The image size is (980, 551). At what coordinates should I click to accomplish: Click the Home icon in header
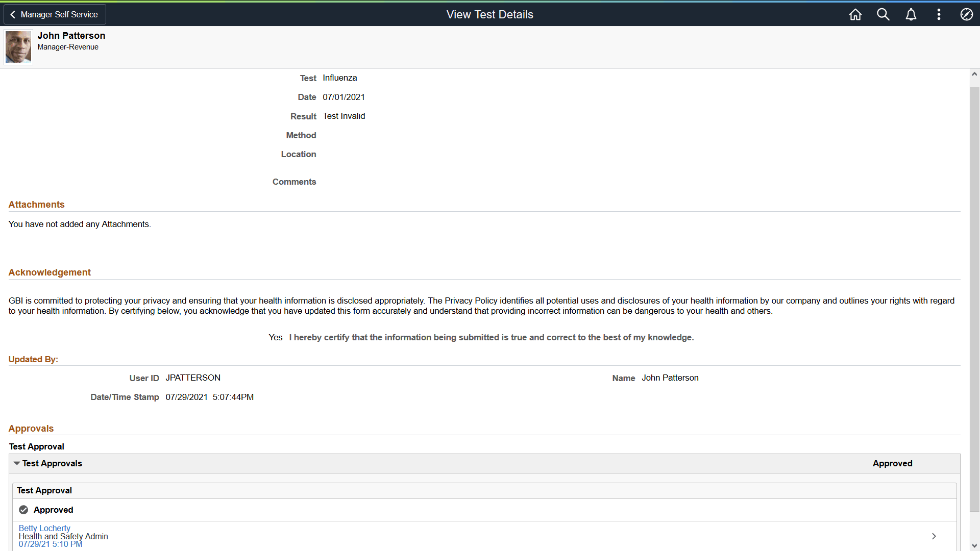(855, 14)
